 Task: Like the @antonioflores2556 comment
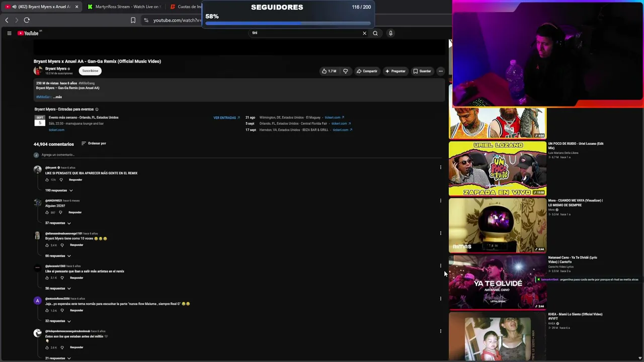[x=47, y=311]
